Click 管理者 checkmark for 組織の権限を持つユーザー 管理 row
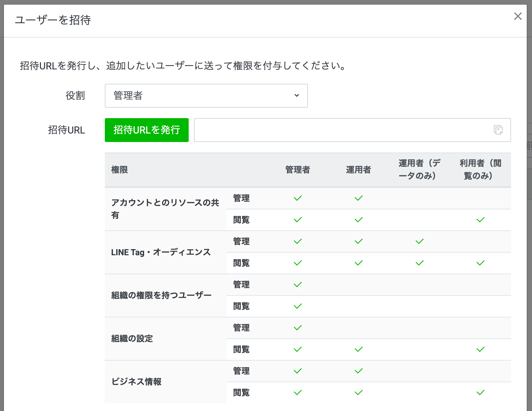 tap(297, 285)
